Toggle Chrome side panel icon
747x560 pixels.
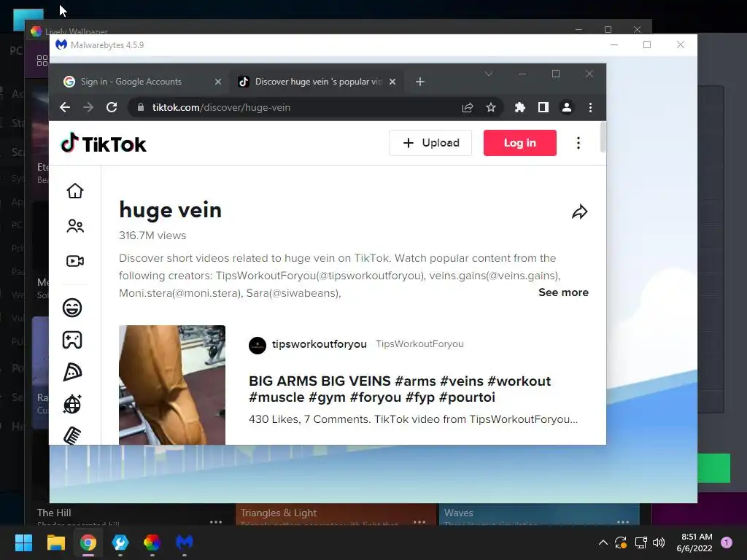(543, 108)
